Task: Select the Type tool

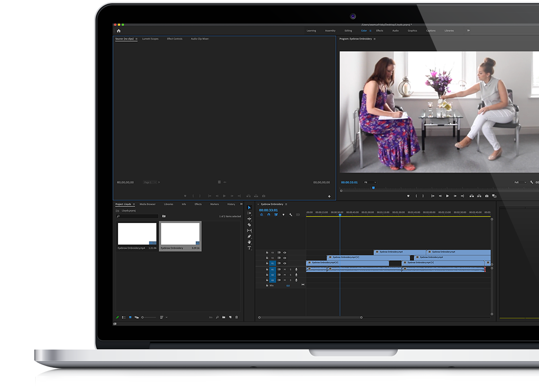Action: pos(249,248)
